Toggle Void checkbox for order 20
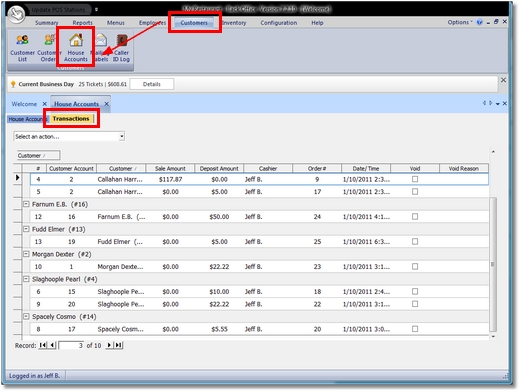The width and height of the screenshot is (520, 392). tap(415, 329)
